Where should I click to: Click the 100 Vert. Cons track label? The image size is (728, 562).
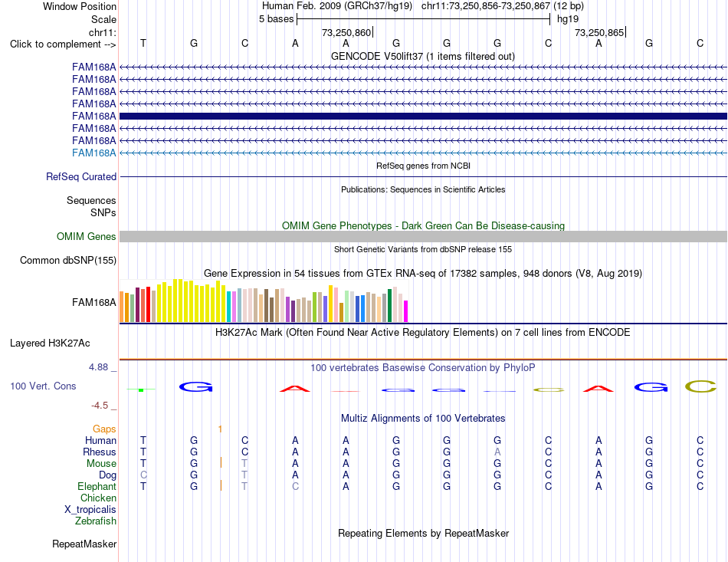[43, 386]
